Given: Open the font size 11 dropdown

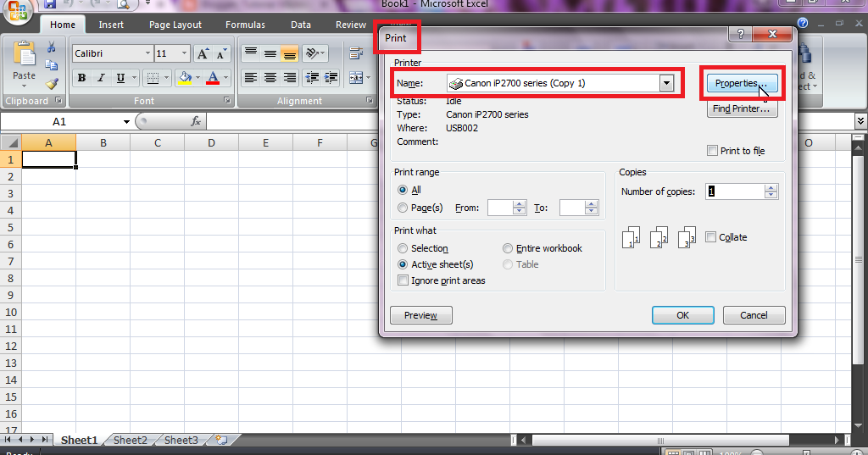Looking at the screenshot, I should click(184, 53).
